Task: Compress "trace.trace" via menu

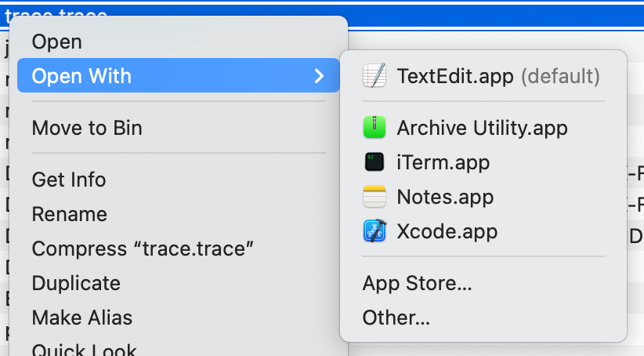Action: pyautogui.click(x=143, y=249)
